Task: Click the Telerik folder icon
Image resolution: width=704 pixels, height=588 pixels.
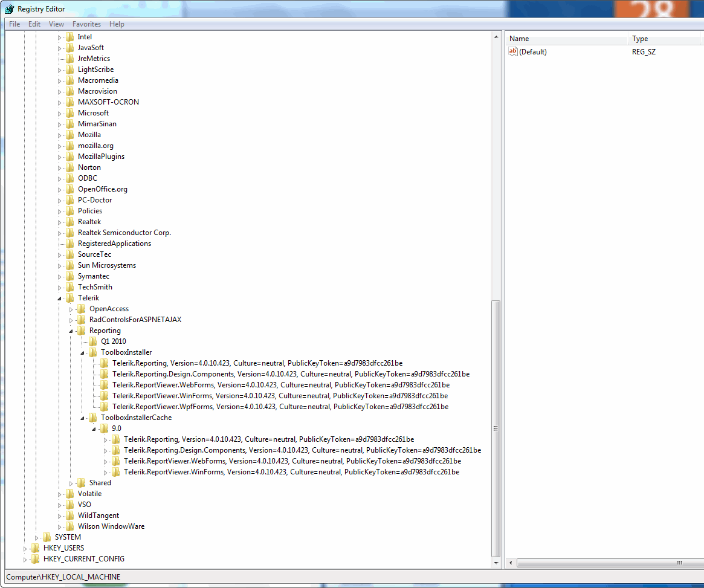Action: [70, 298]
